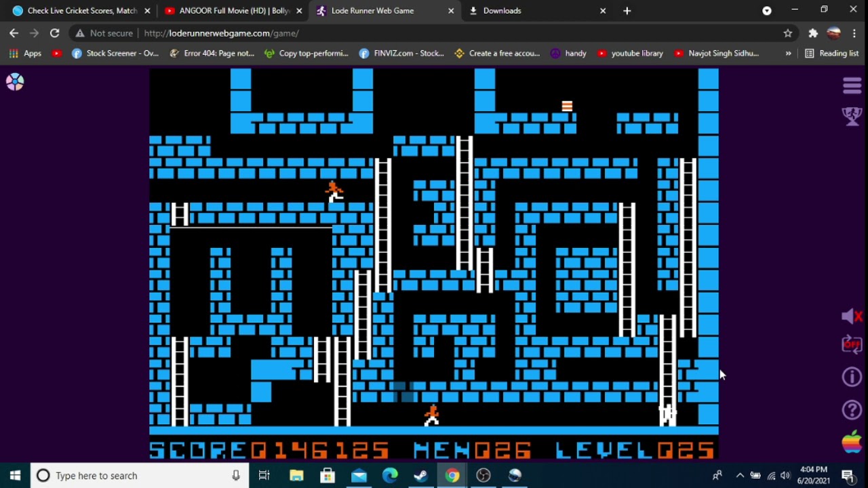The image size is (868, 488).
Task: Toggle the muted sound speaker icon
Action: click(x=852, y=316)
